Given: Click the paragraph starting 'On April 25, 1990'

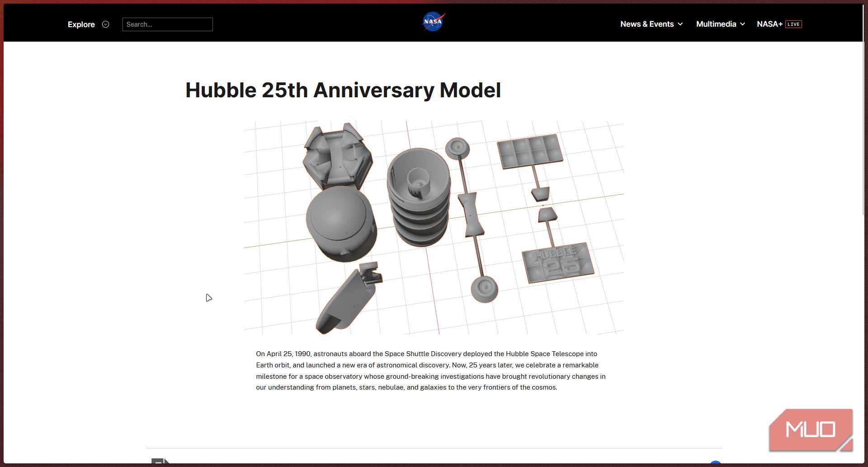Looking at the screenshot, I should click(431, 371).
